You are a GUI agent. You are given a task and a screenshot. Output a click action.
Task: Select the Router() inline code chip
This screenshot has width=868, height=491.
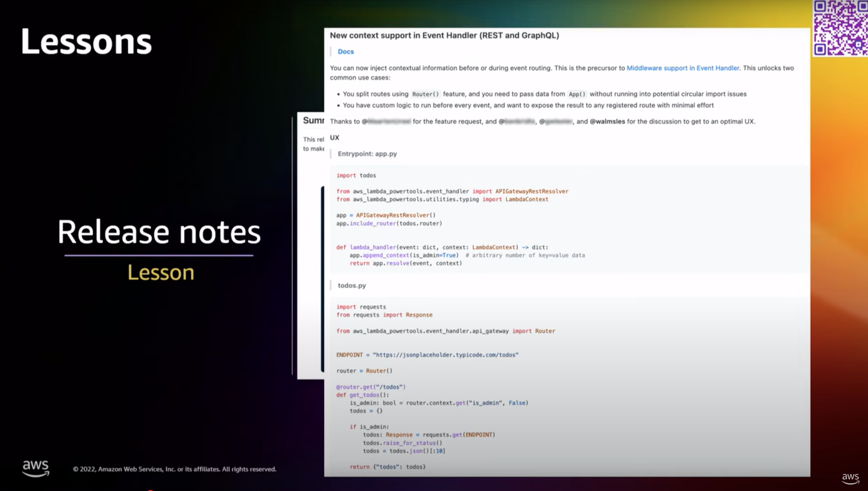coord(425,94)
